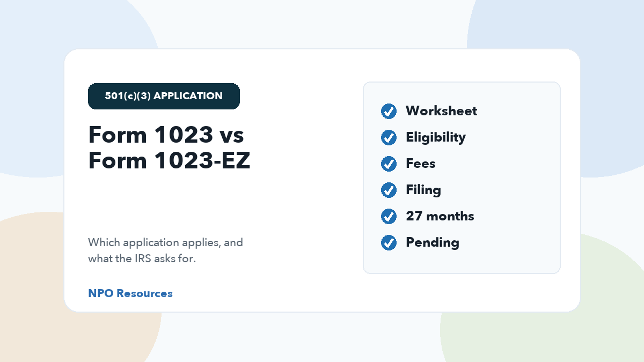
Task: Click the checkmark icon beside Worksheet
Action: coord(389,111)
